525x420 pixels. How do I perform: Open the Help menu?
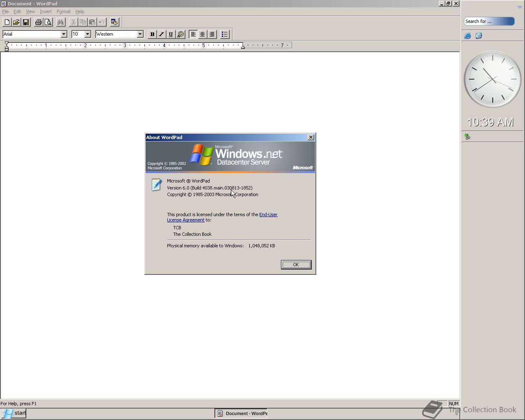(80, 11)
